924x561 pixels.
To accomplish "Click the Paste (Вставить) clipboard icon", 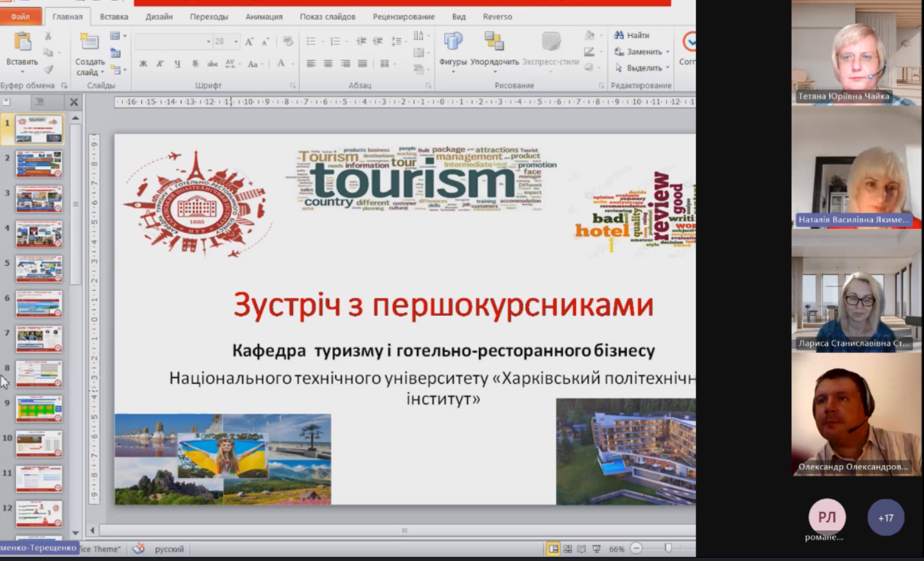I will tap(22, 42).
